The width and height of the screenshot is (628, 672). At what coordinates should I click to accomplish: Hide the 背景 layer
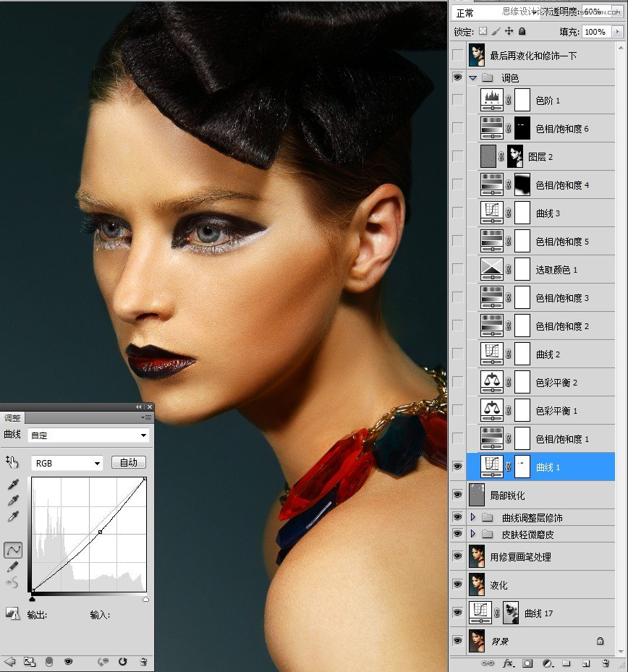(x=457, y=641)
